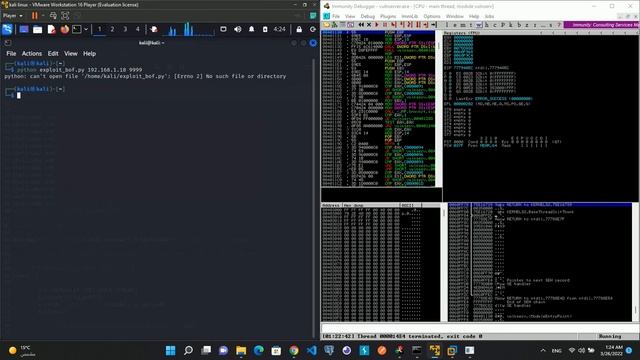Open the Player dropdown menu
This screenshot has height=360, width=640.
tap(13, 16)
